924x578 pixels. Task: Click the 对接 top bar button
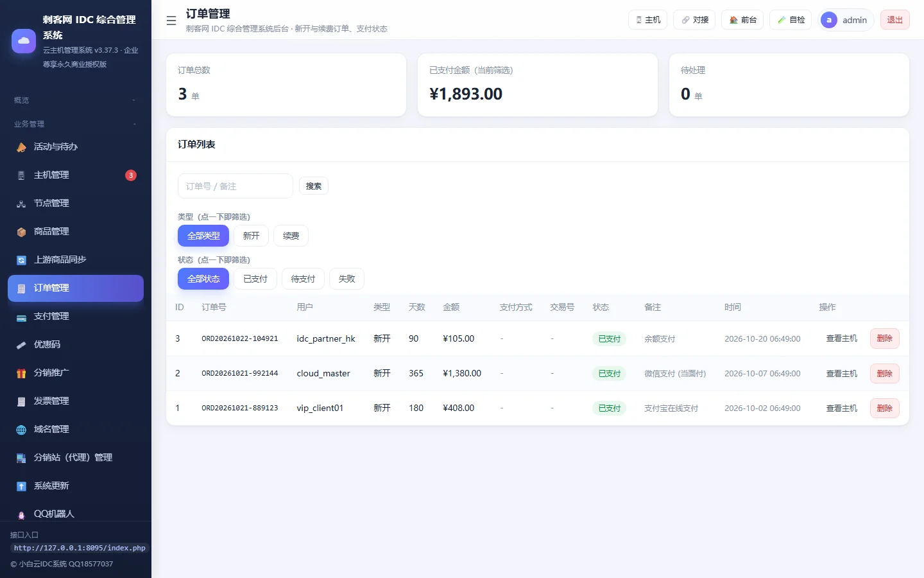click(x=695, y=20)
